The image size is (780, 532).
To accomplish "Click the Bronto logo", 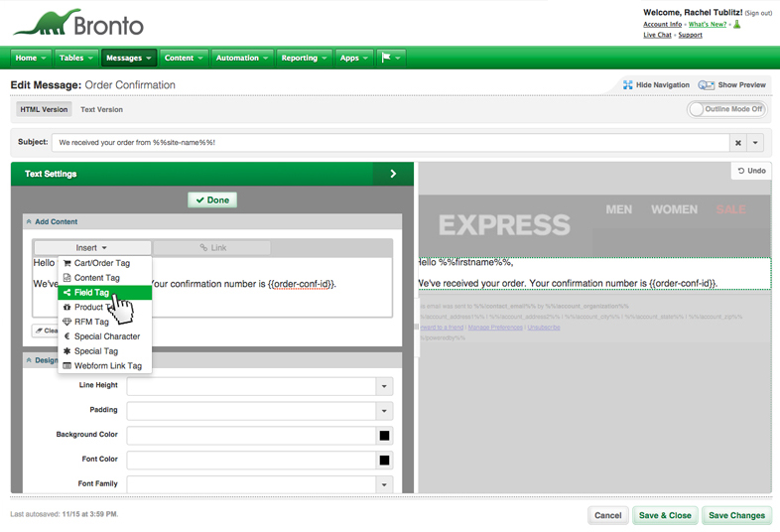I will click(79, 24).
